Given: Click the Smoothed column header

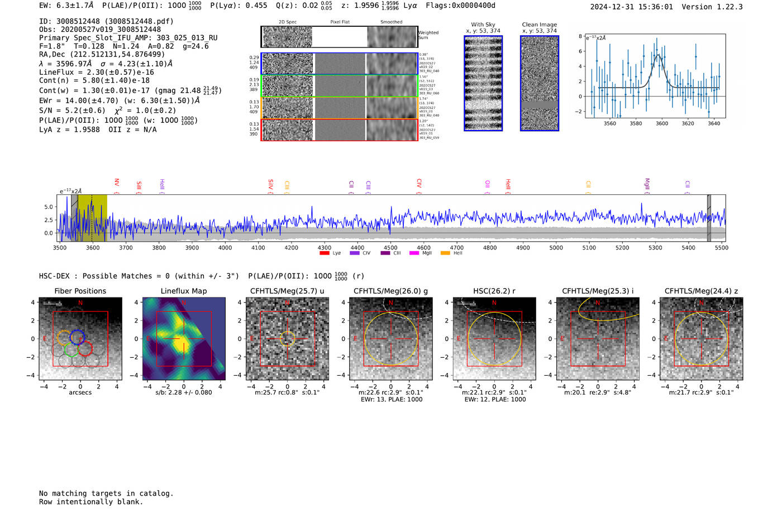Looking at the screenshot, I should click(x=391, y=22).
